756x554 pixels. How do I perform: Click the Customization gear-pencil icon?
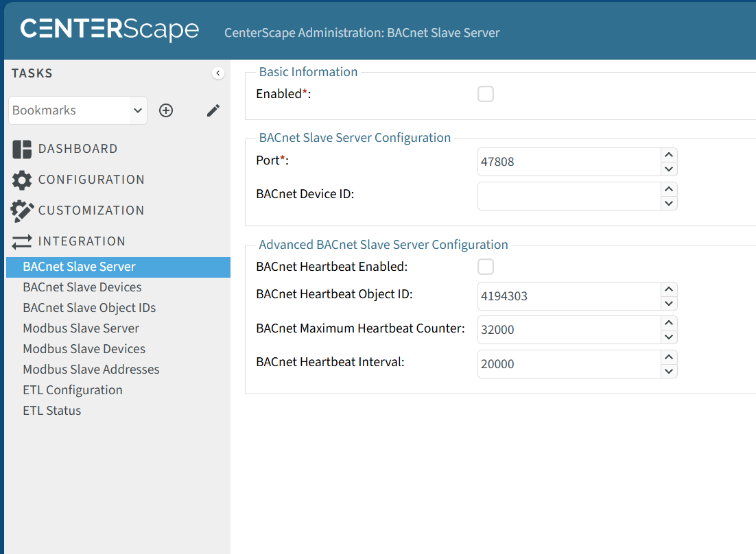point(22,211)
